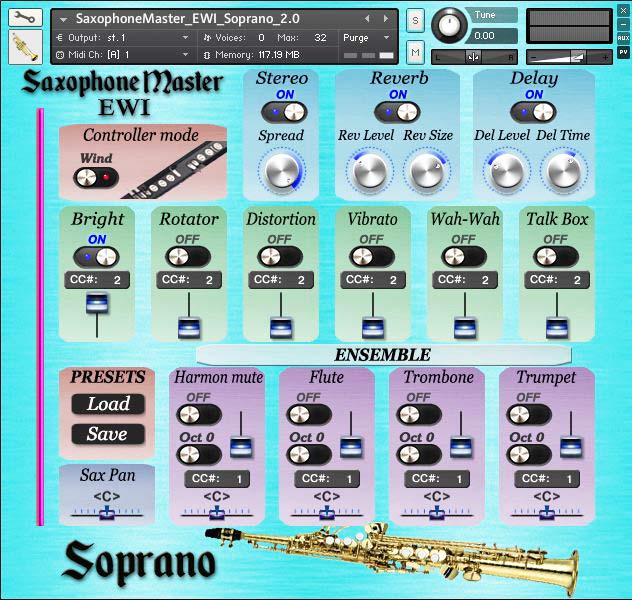Enable the Distortion switch
This screenshot has height=600, width=632.
click(x=280, y=257)
